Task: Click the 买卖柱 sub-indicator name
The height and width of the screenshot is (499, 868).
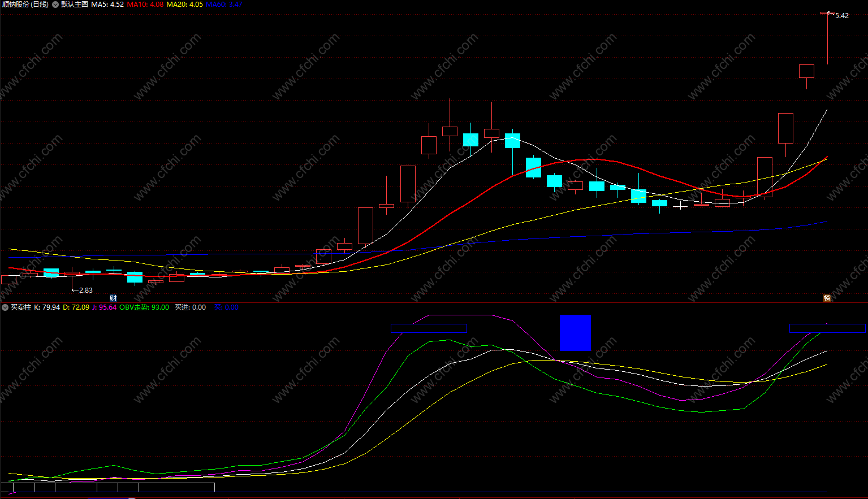Action: coord(21,307)
